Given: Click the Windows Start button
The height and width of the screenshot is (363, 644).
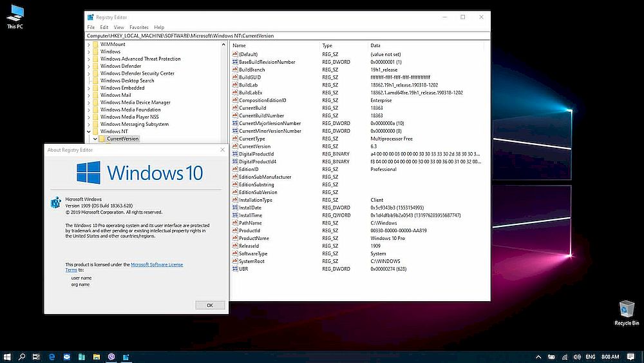Looking at the screenshot, I should [7, 357].
